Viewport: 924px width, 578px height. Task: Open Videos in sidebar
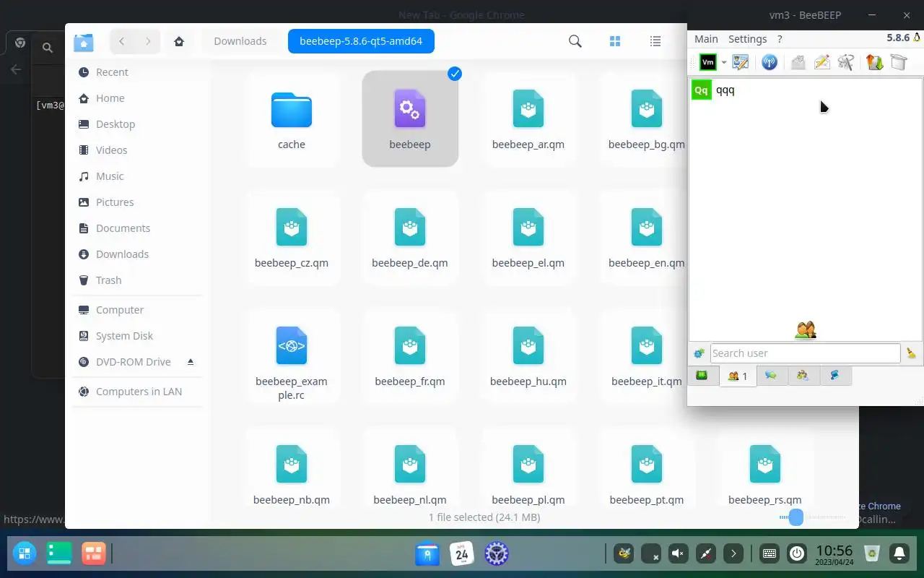137,150
